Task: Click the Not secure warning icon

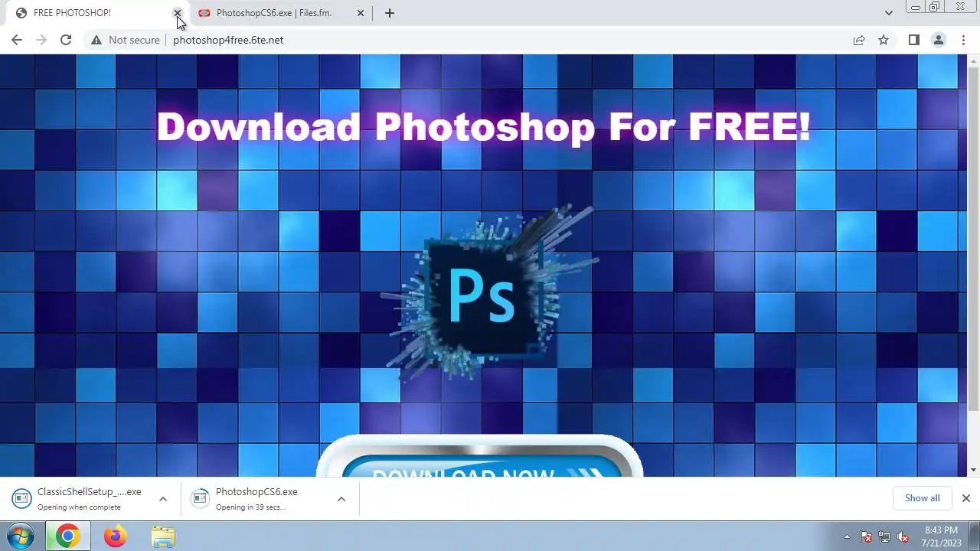Action: 96,40
